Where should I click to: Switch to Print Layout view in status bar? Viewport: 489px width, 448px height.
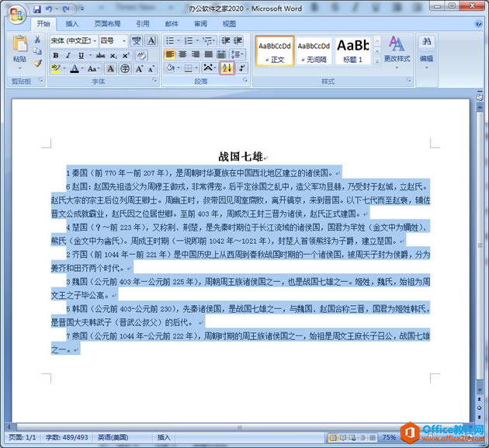[333, 438]
